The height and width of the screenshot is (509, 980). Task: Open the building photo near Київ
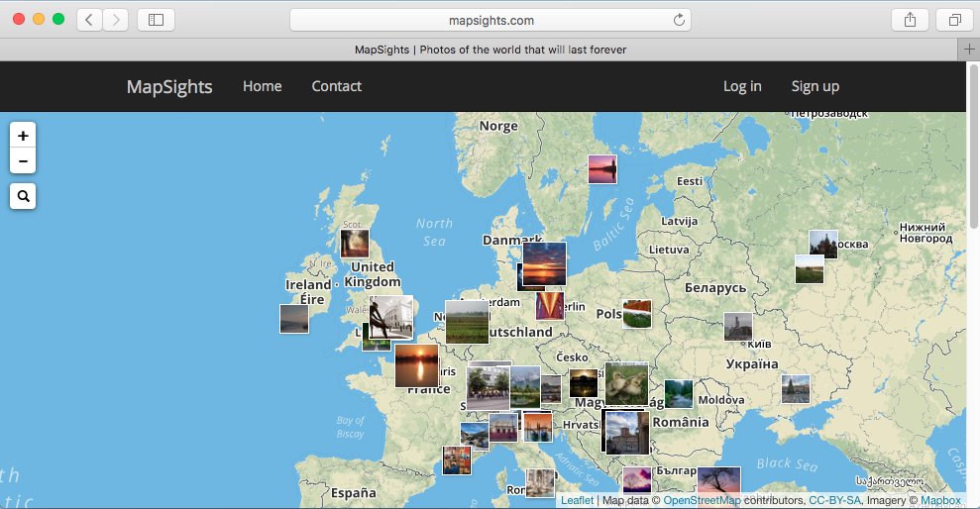[738, 327]
